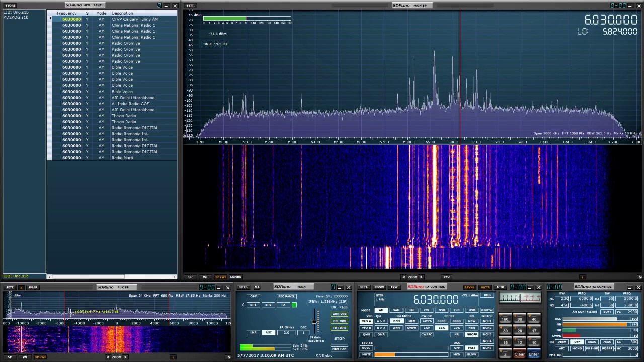Click the ADD VRX button
The width and height of the screenshot is (644, 362).
pos(339,314)
